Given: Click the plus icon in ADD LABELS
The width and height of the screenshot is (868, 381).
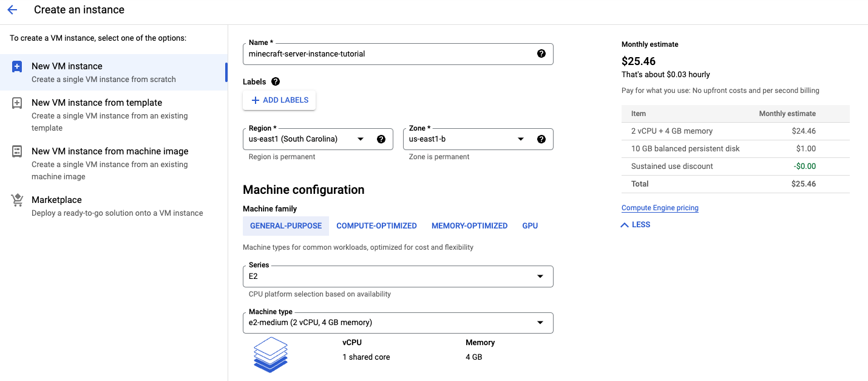Looking at the screenshot, I should [256, 100].
